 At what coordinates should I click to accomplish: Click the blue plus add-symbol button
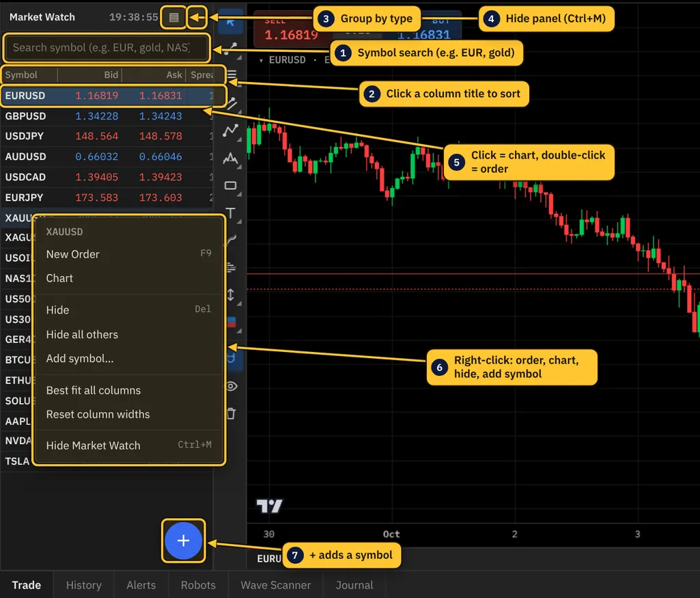pyautogui.click(x=183, y=541)
